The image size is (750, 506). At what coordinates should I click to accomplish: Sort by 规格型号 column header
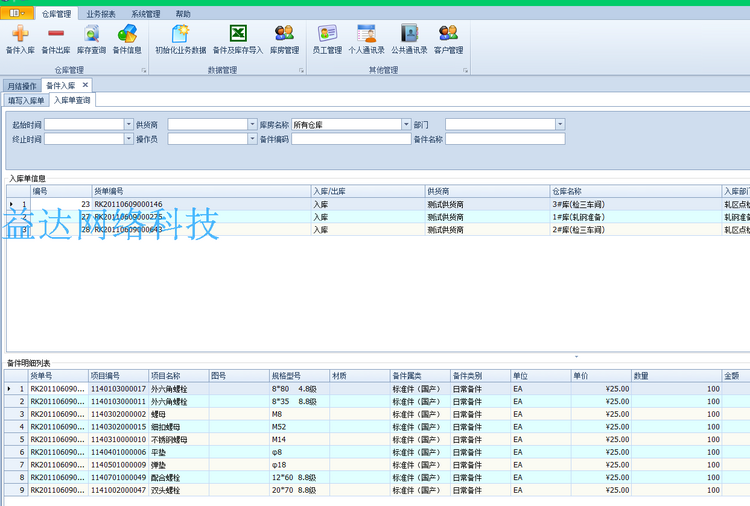[x=299, y=376]
